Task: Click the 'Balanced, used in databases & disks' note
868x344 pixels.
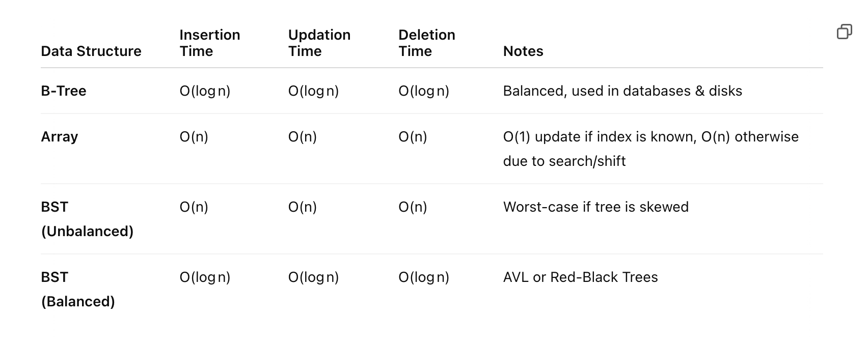Action: coord(622,91)
